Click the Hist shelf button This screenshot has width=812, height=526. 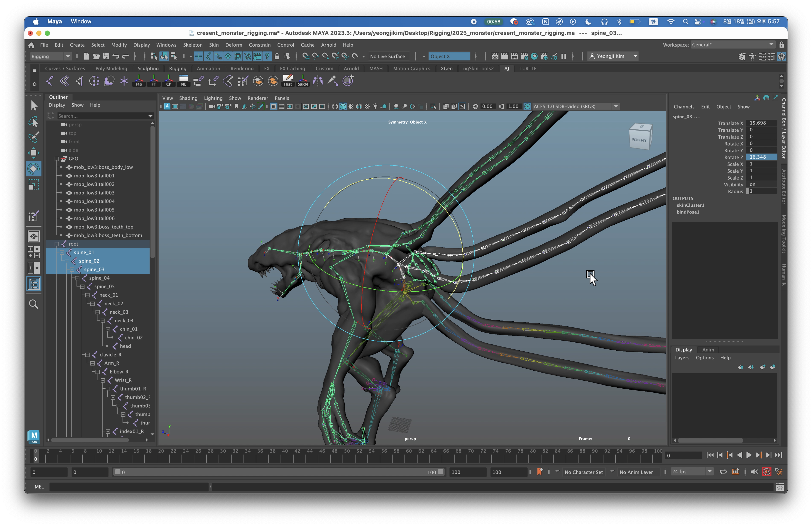tap(288, 81)
